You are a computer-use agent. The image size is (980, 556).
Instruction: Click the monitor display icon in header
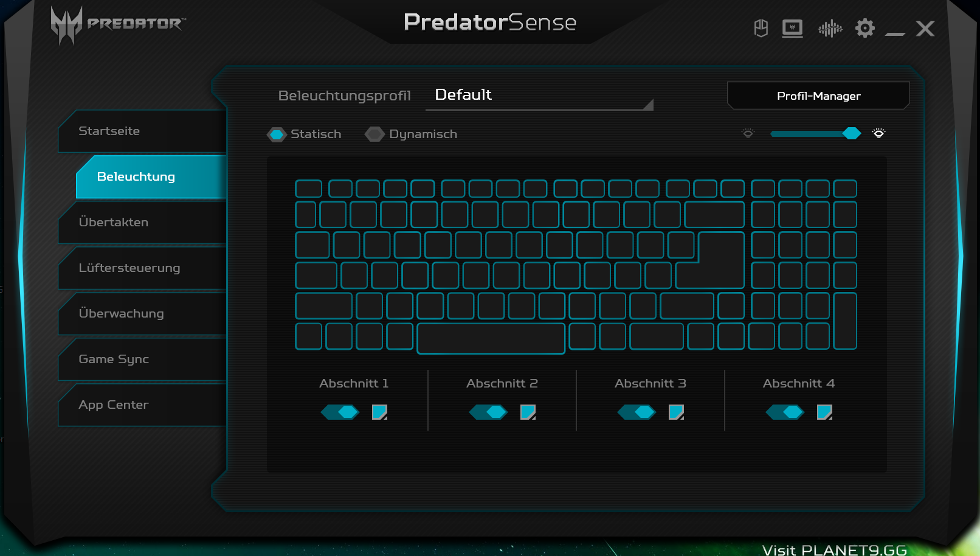click(792, 28)
